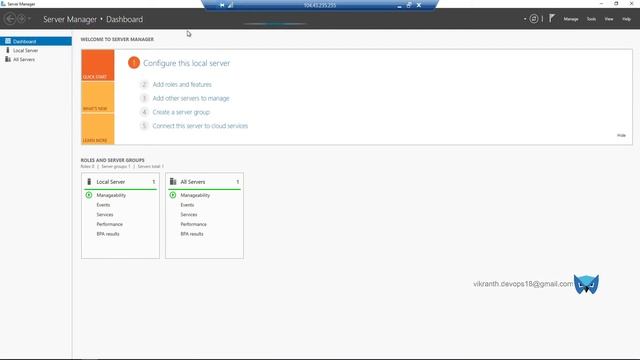Open Performance in Local Server tile
The image size is (640, 360).
pos(109,224)
